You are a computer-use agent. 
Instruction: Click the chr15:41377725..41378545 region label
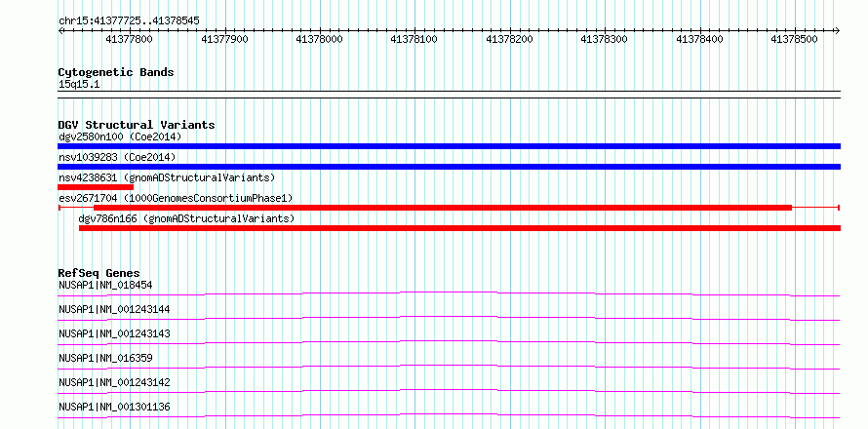click(129, 21)
